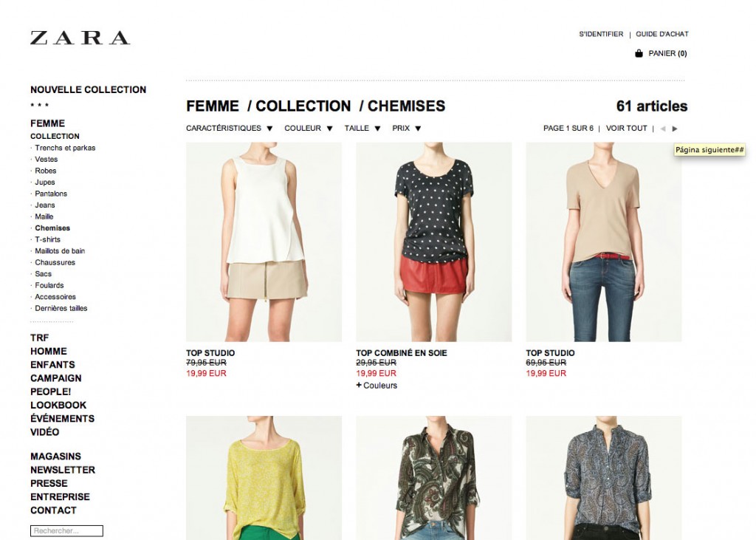
Task: Open the T-shirts category
Action: point(48,239)
